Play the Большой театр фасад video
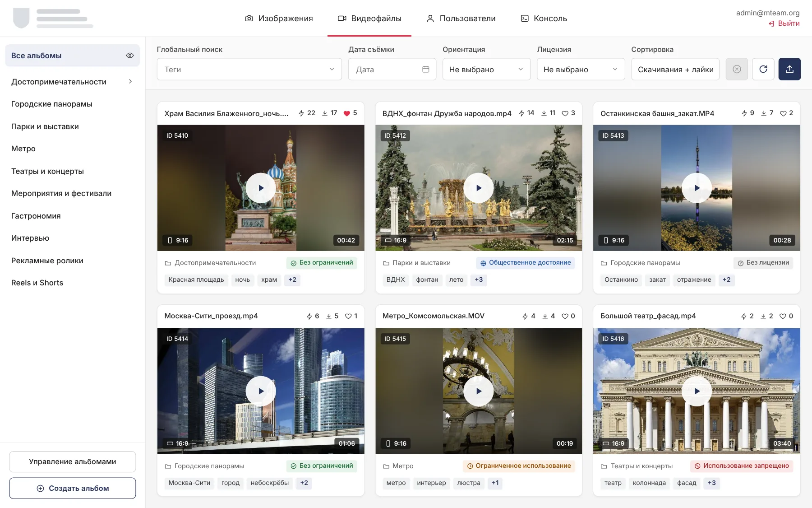The width and height of the screenshot is (812, 508). [697, 391]
